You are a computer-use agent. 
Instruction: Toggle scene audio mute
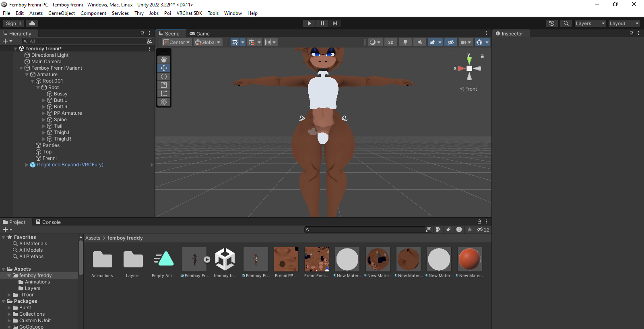coord(420,42)
